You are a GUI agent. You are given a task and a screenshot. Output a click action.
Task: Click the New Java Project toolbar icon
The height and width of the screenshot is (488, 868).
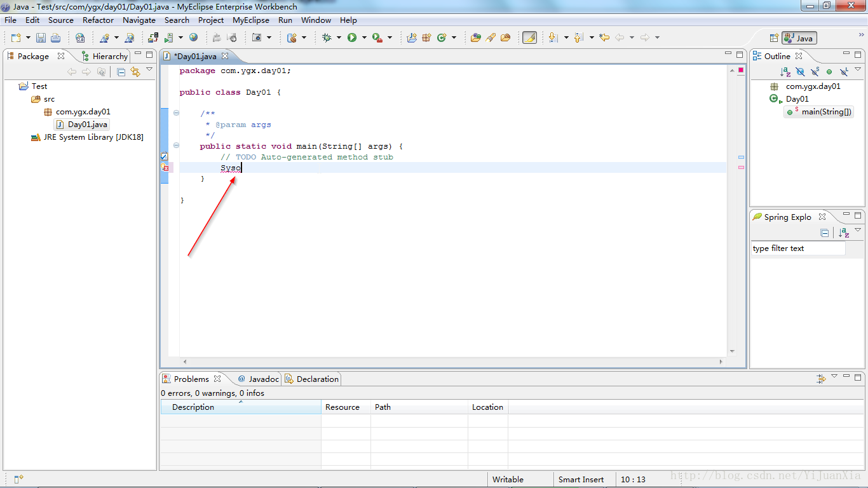click(411, 37)
